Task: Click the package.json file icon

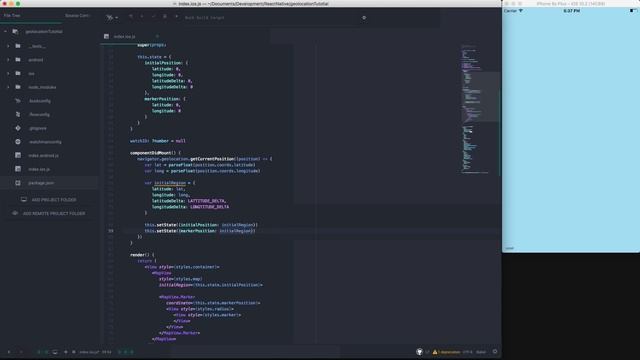Action: (x=18, y=183)
